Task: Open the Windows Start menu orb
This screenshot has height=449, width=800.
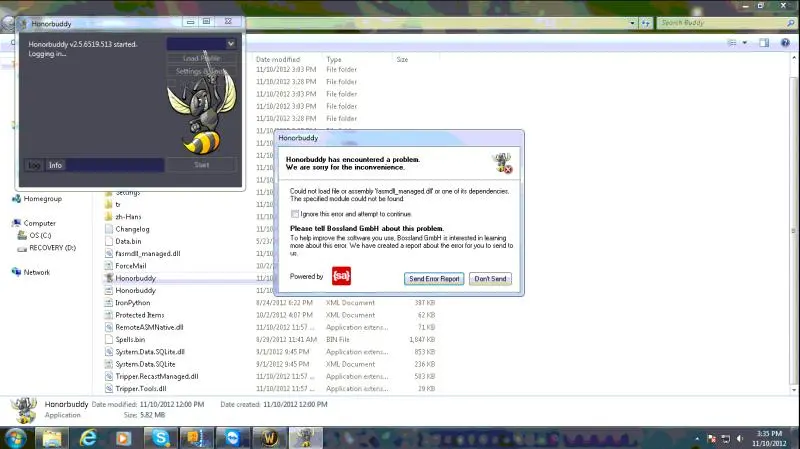Action: coord(15,438)
